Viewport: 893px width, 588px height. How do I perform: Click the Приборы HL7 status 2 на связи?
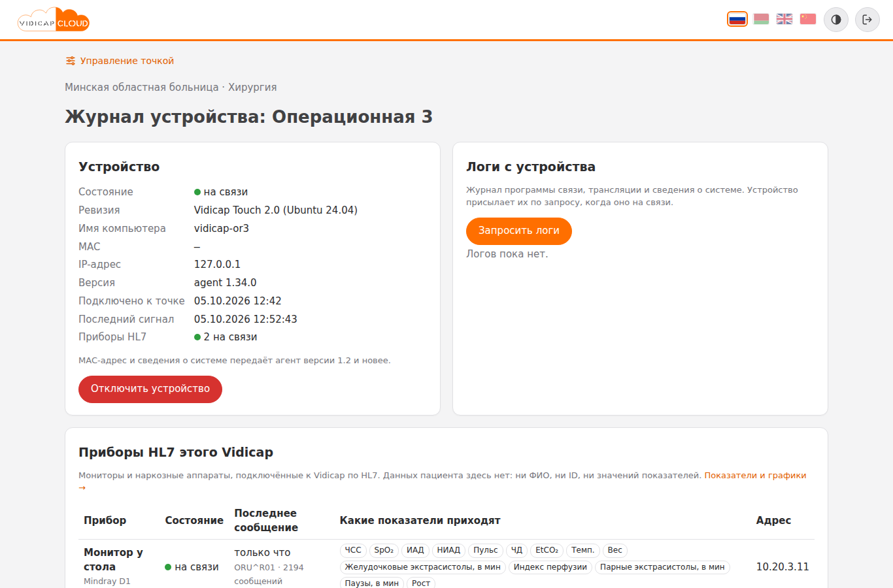226,337
